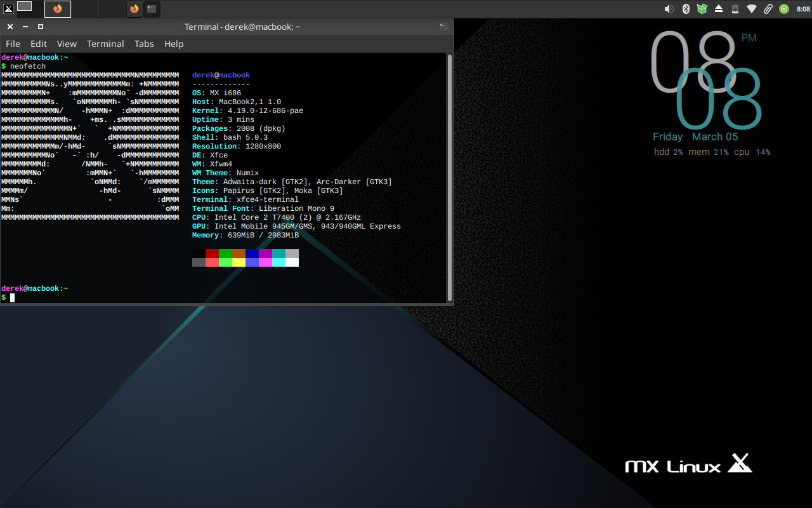Image resolution: width=812 pixels, height=508 pixels.
Task: Click the 'Theme: Adwaita-dark' line
Action: tap(292, 182)
